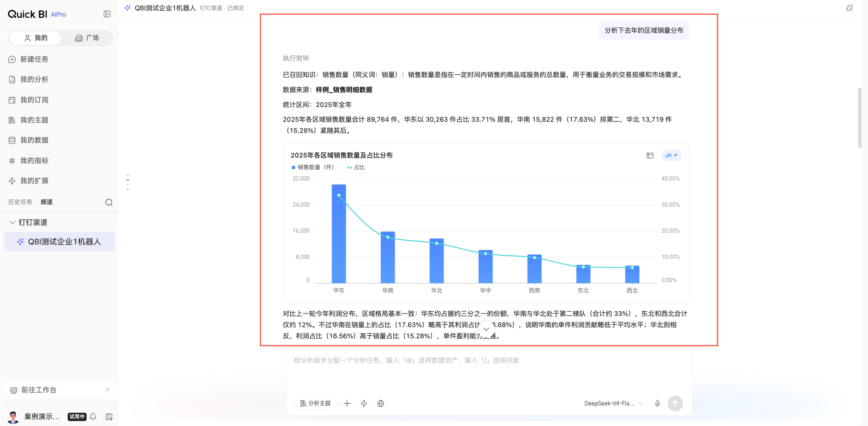The width and height of the screenshot is (868, 426).
Task: Open notifications bell icon
Action: coord(93,417)
